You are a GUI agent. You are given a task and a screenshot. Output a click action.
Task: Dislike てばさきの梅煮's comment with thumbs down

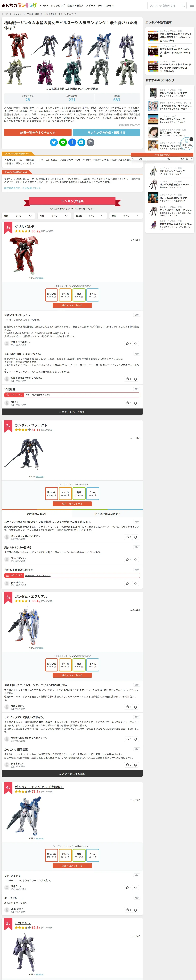136,343
